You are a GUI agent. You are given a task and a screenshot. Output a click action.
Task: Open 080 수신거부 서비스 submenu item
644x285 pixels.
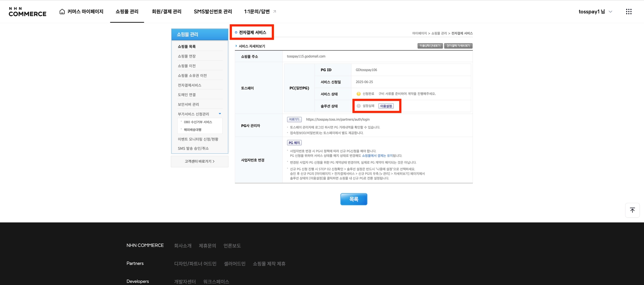[198, 122]
